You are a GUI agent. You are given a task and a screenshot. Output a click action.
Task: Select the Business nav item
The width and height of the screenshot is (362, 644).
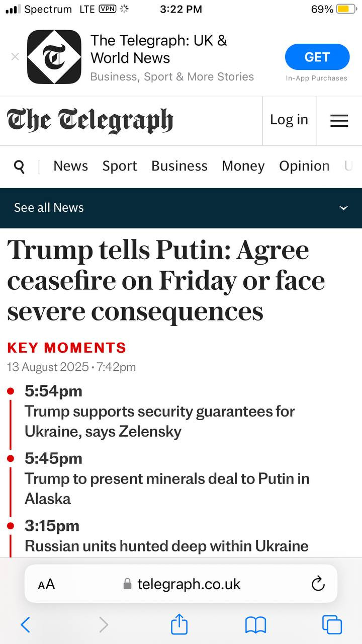(x=179, y=166)
